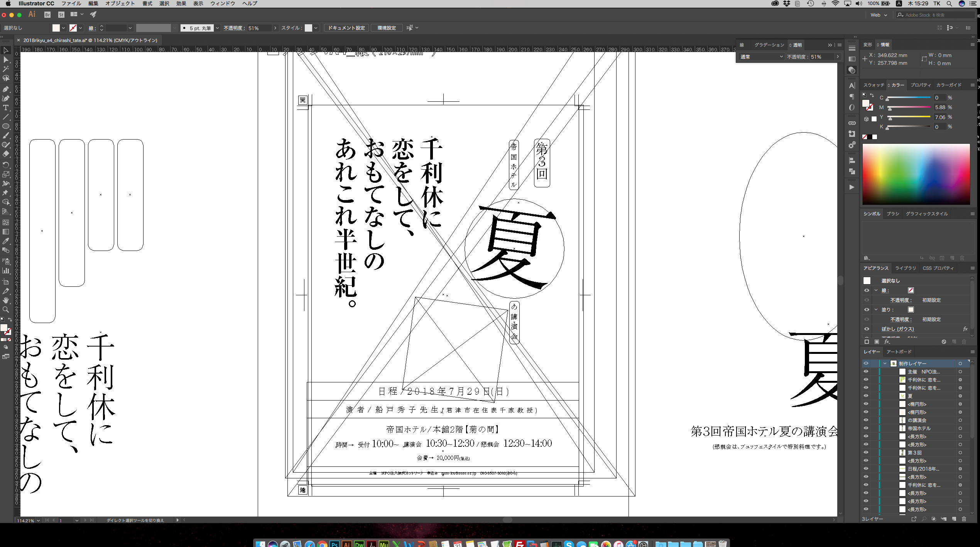Open the 通常 blend mode dropdown

(x=761, y=57)
